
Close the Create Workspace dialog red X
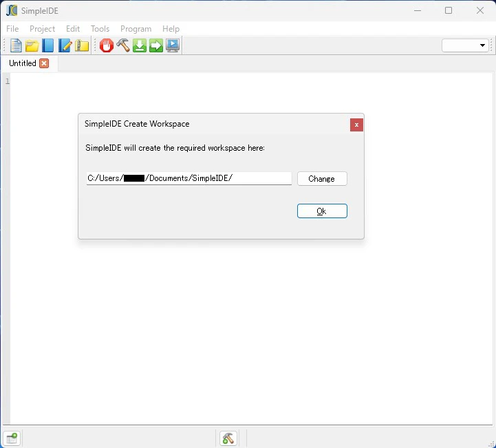click(x=356, y=125)
